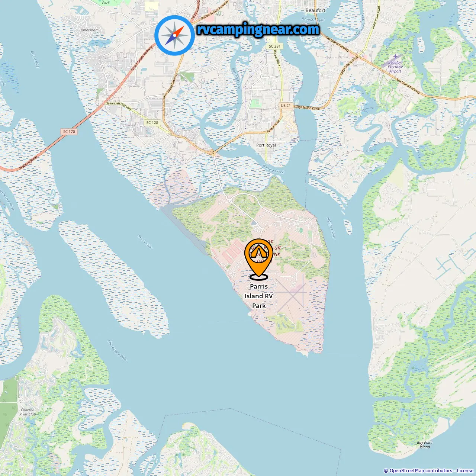Open the License link
Viewport: 476px width, 476px height.
[465, 471]
